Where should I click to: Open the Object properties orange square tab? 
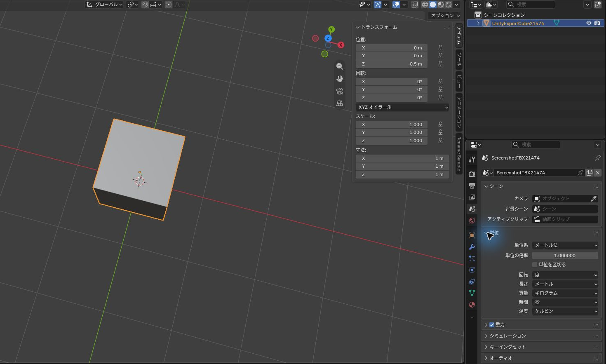(x=472, y=235)
